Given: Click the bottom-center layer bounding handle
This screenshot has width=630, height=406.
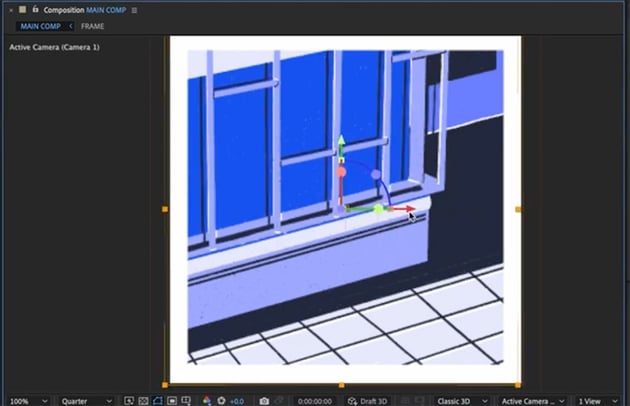Looking at the screenshot, I should pos(341,385).
